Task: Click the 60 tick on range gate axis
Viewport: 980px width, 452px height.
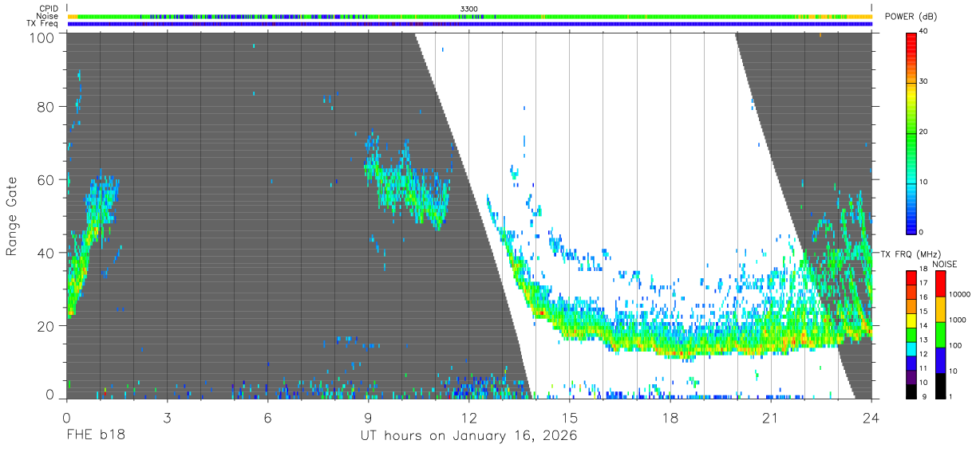Action: point(46,179)
